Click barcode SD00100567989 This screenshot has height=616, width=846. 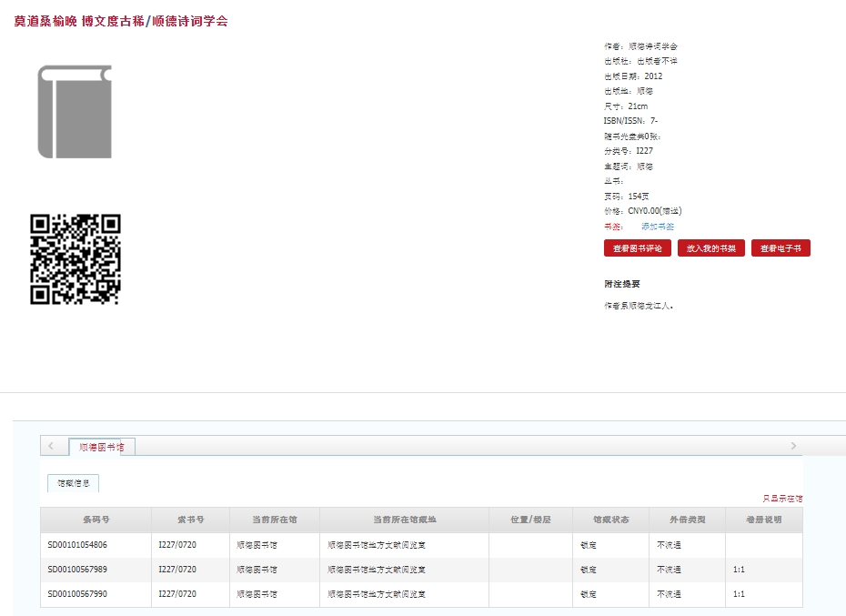point(77,569)
